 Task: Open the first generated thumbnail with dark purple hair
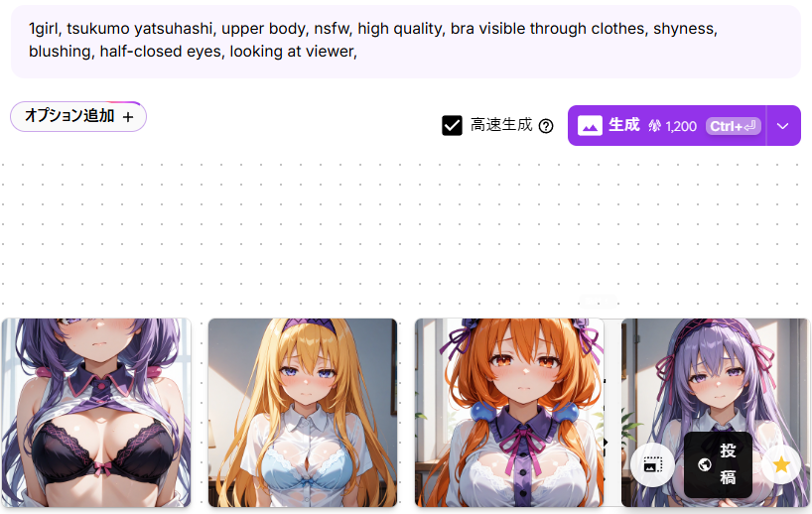pos(96,413)
